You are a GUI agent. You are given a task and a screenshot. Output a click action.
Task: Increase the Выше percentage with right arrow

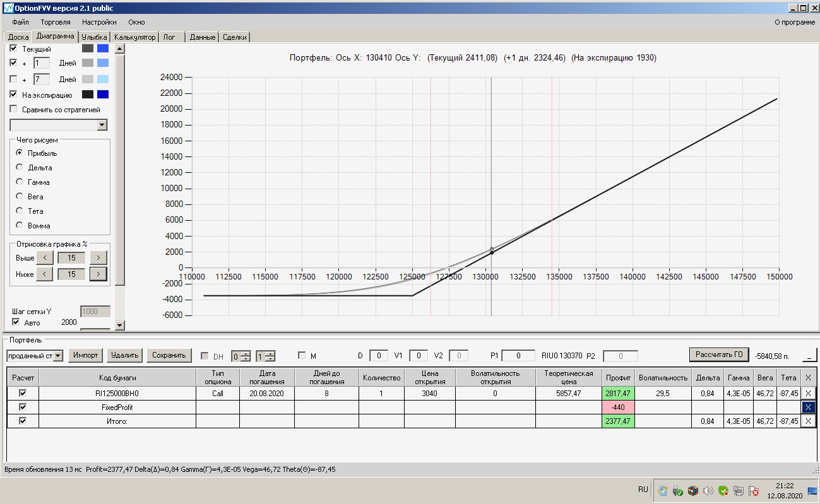tap(98, 257)
